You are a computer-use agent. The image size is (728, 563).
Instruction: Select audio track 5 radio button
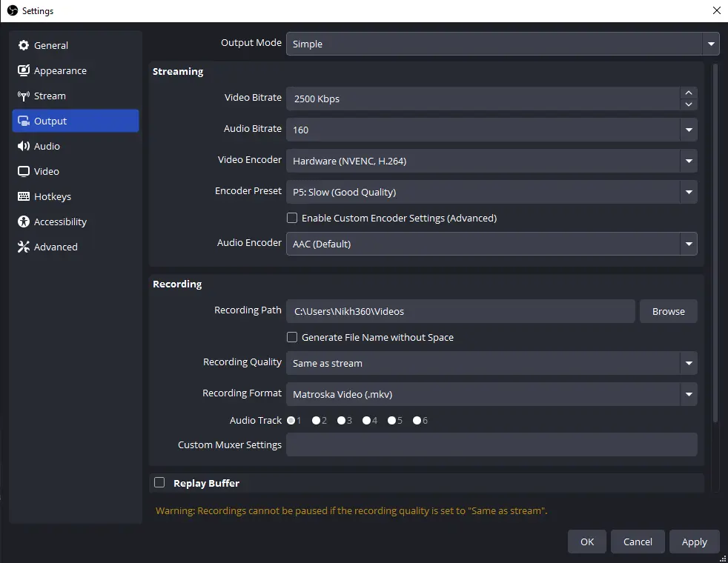pos(392,421)
